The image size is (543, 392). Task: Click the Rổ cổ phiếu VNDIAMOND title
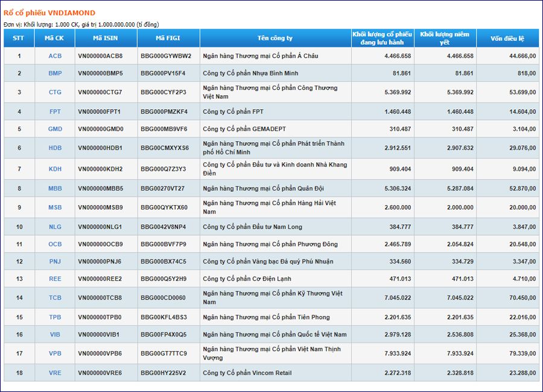[x=49, y=13]
